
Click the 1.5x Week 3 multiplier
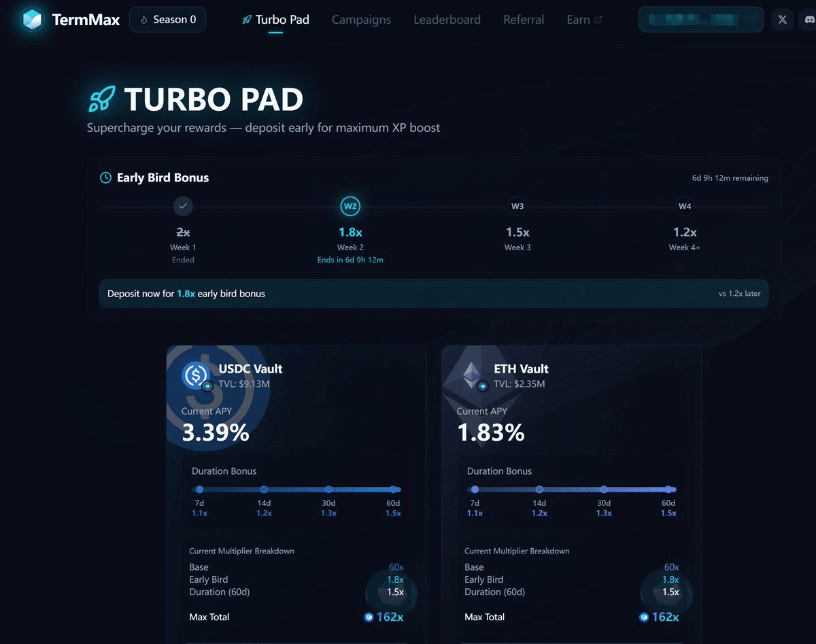click(517, 232)
